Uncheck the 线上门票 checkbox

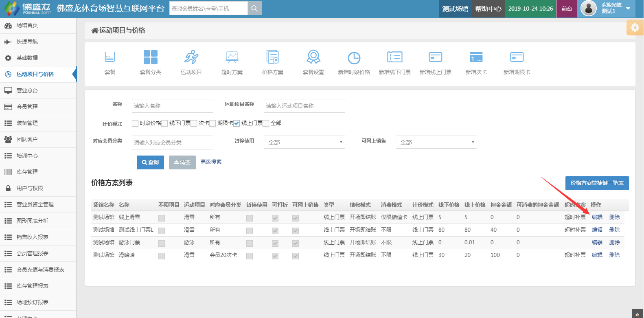[237, 123]
